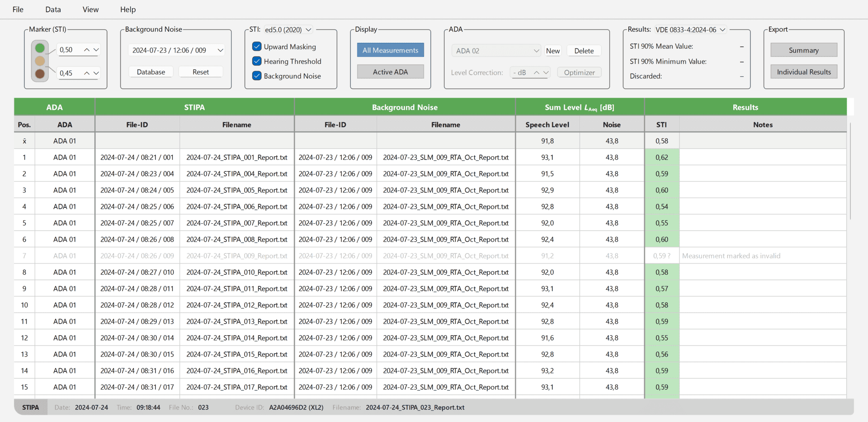Open the Data menu
Viewport: 868px width, 422px height.
click(x=53, y=9)
